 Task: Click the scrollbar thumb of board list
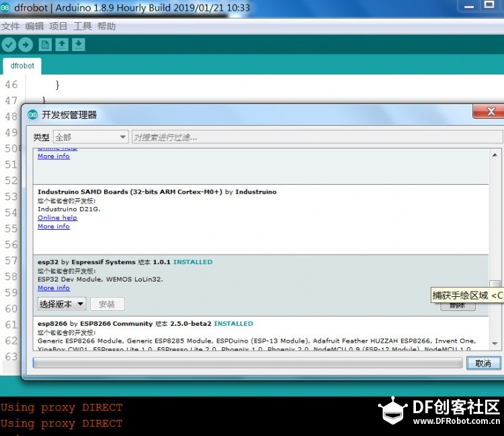(495, 284)
